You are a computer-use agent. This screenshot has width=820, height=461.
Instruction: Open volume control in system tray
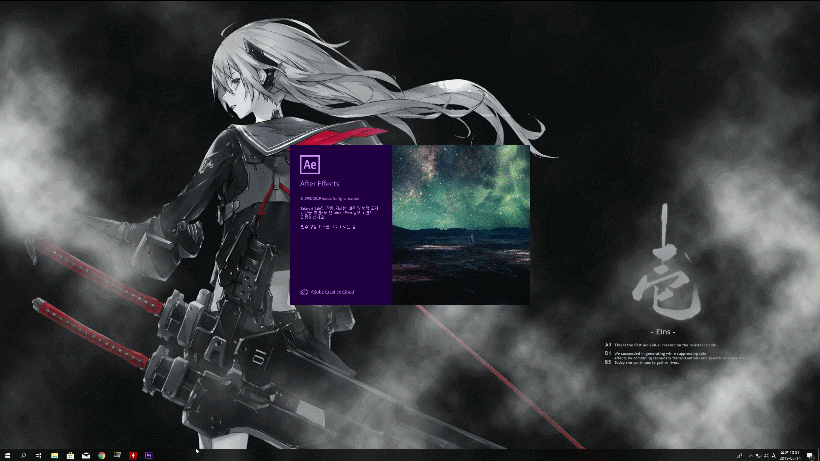tap(767, 456)
